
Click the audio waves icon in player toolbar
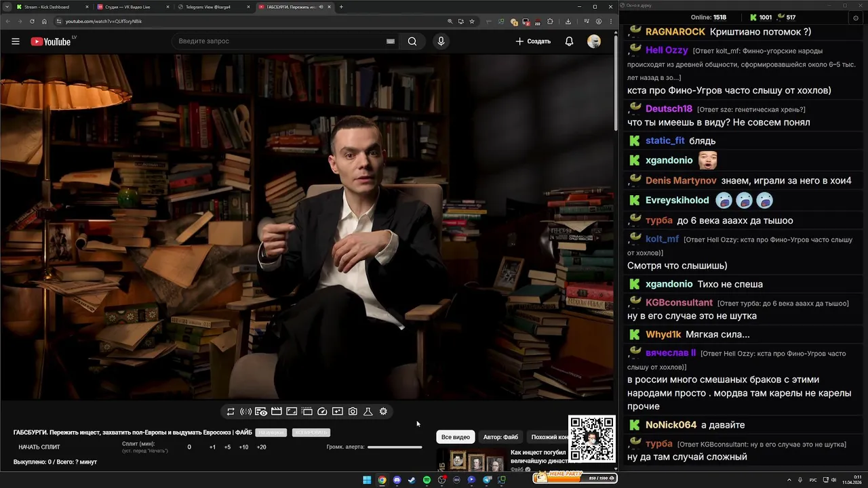(245, 411)
